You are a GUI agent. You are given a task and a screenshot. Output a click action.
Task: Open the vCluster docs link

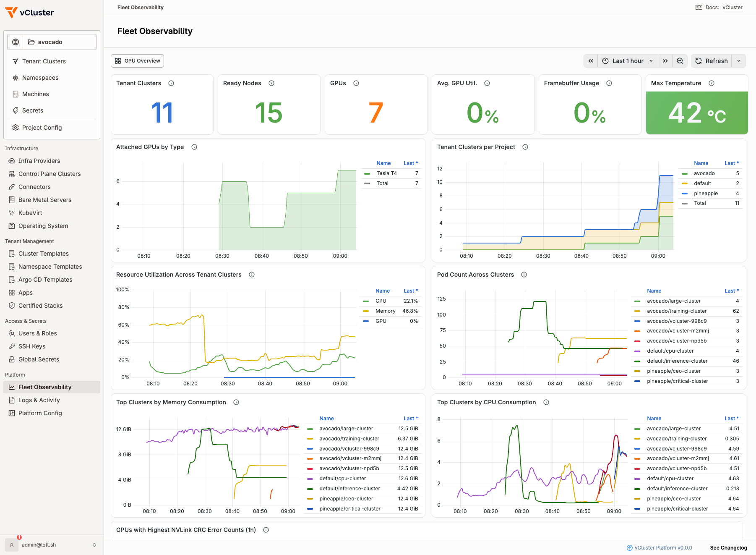pos(733,8)
